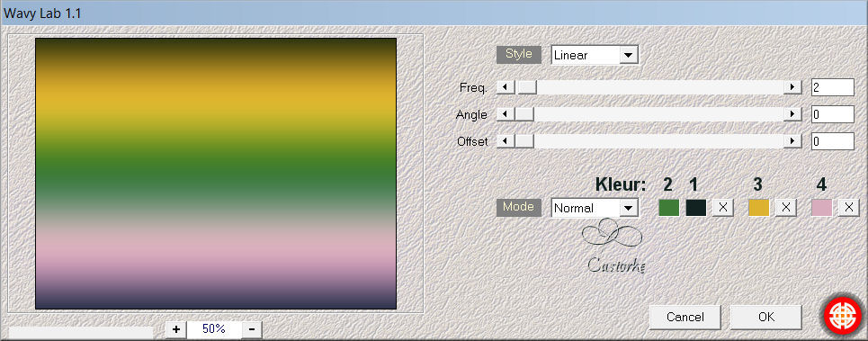
Task: Click the OK button
Action: coord(766,318)
